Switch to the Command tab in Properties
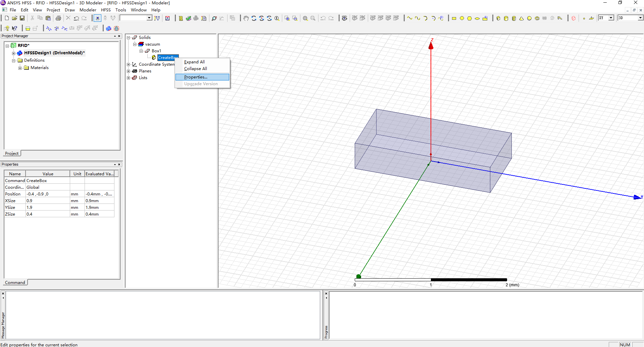The image size is (644, 347). coord(15,283)
